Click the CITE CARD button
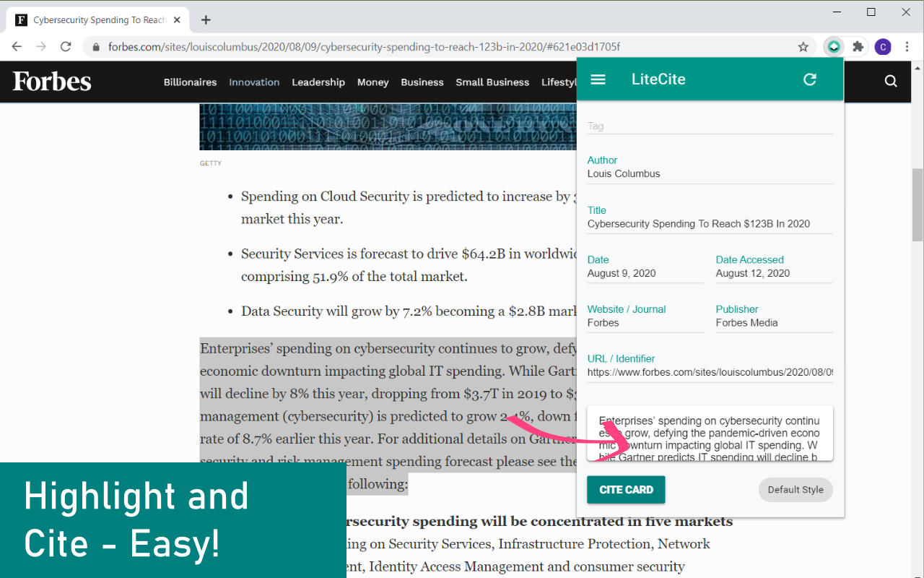This screenshot has width=924, height=578. (x=626, y=490)
